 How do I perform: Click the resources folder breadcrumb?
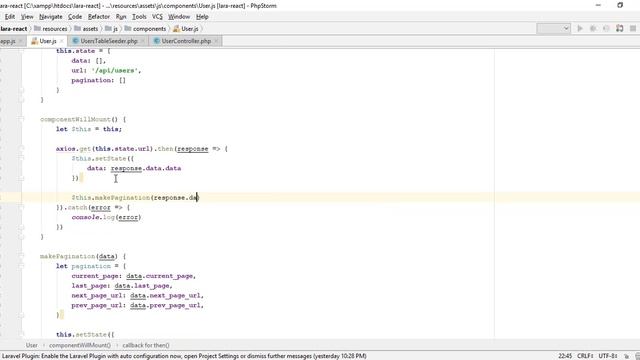click(x=51, y=29)
